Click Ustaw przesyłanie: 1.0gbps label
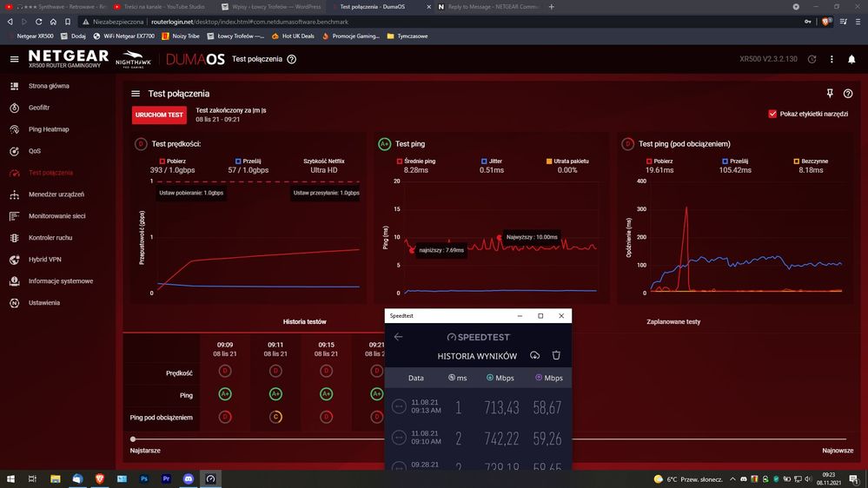This screenshot has height=488, width=868. click(326, 193)
